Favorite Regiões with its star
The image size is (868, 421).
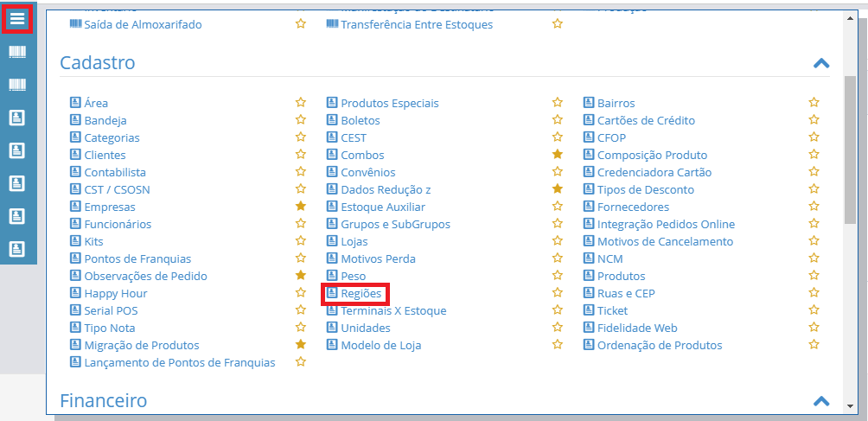[x=558, y=293]
